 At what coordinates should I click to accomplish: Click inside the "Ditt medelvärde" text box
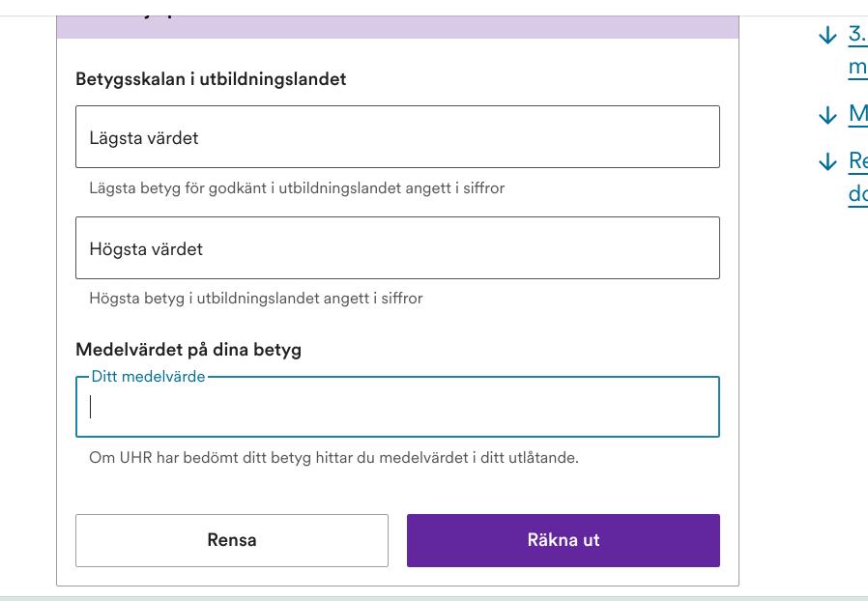(397, 408)
